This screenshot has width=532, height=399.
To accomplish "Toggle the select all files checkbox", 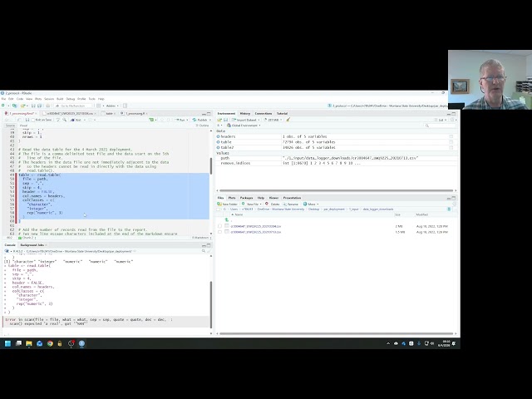I will [x=219, y=209].
